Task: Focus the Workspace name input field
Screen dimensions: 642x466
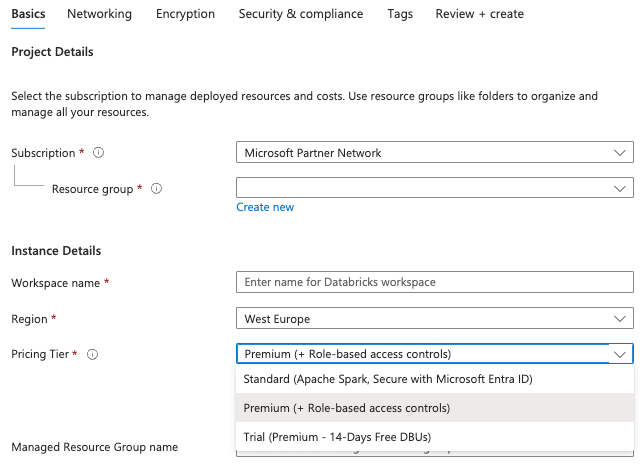Action: (x=435, y=282)
